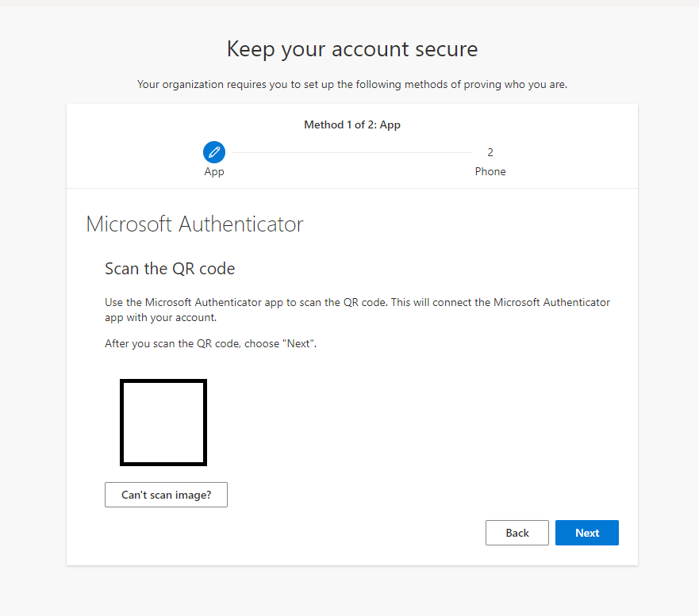Click the 'Phone' step label

pos(490,171)
